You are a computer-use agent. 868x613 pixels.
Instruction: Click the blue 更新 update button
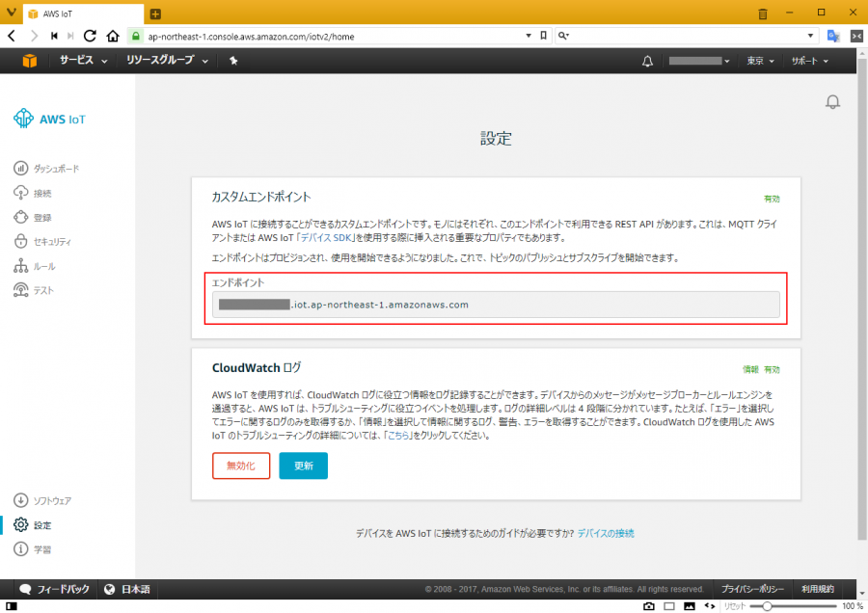point(304,466)
